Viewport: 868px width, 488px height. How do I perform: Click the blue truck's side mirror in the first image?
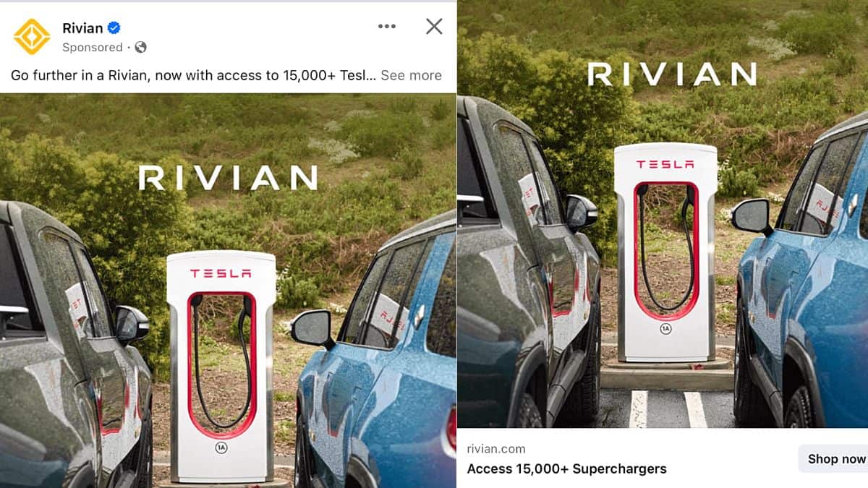coord(312,328)
